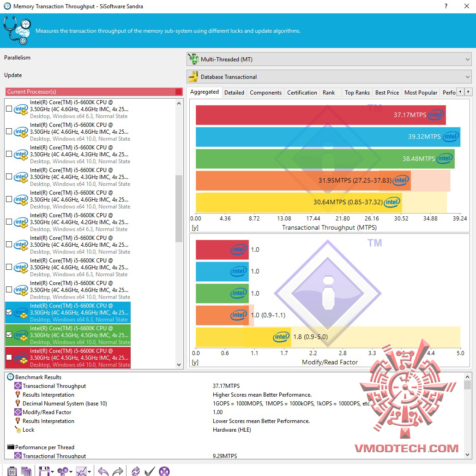The width and height of the screenshot is (476, 476).
Task: Uncheck the green highlighted processor checkbox
Action: pyautogui.click(x=9, y=334)
